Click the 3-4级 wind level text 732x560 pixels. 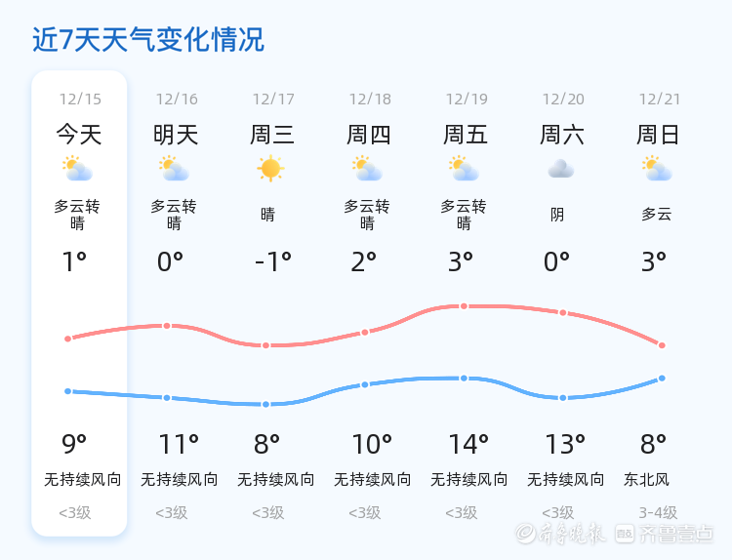point(658,512)
